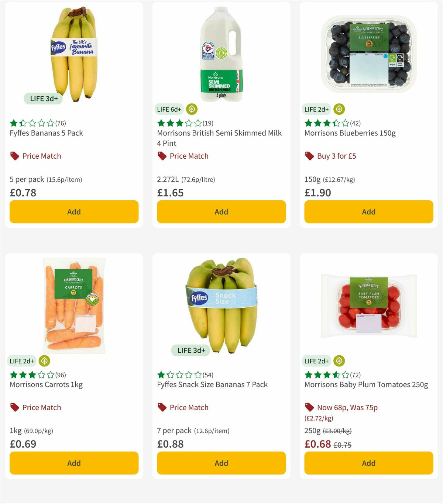Image resolution: width=443 pixels, height=504 pixels.
Task: Add Morrisons Blueberries 150g to basket
Action: [x=368, y=212]
